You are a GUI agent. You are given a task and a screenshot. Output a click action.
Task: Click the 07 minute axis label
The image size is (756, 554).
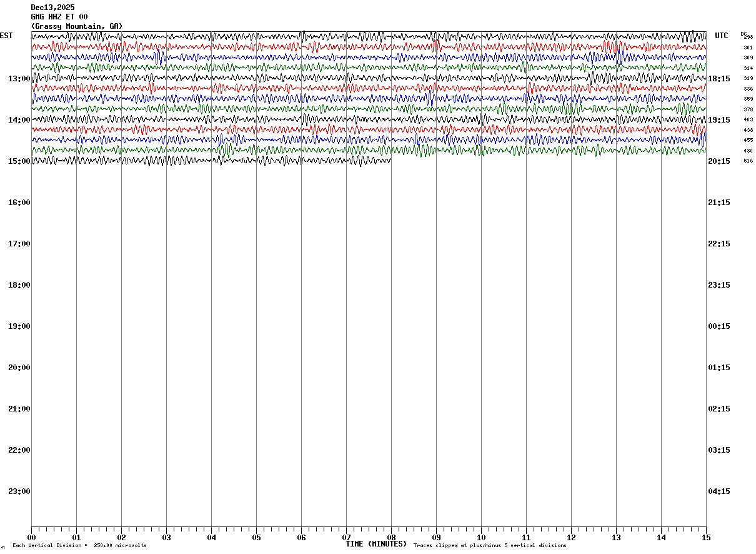[x=347, y=538]
